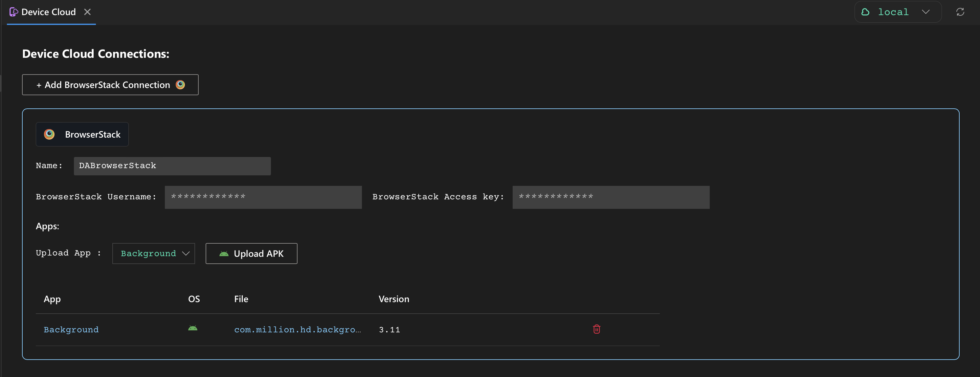Click the Upload APK button
Viewport: 980px width, 377px height.
point(252,254)
